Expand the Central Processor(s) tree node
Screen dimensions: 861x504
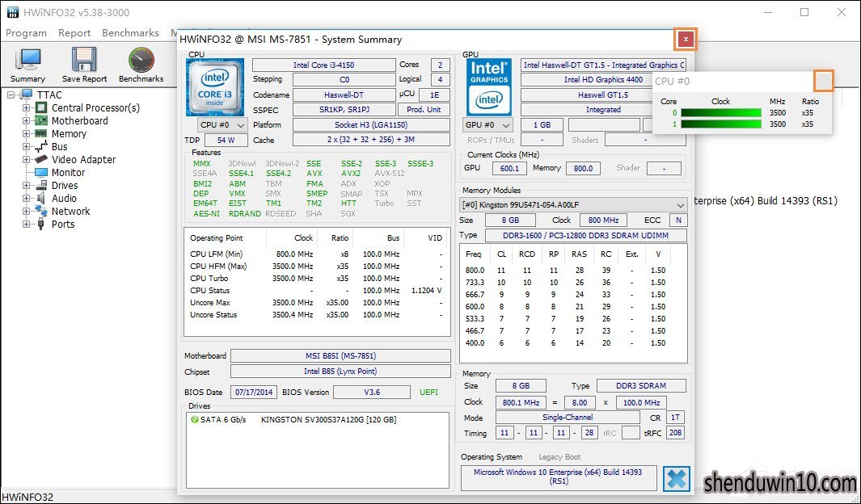26,108
